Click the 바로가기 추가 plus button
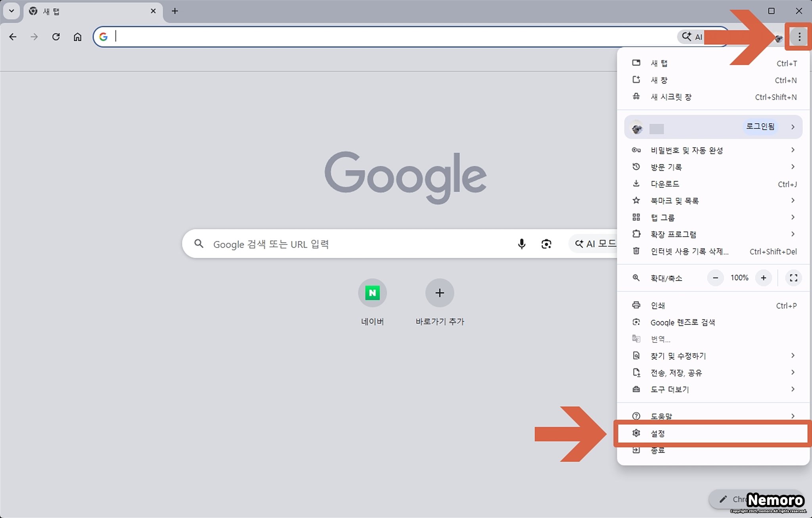The width and height of the screenshot is (812, 518). 439,293
